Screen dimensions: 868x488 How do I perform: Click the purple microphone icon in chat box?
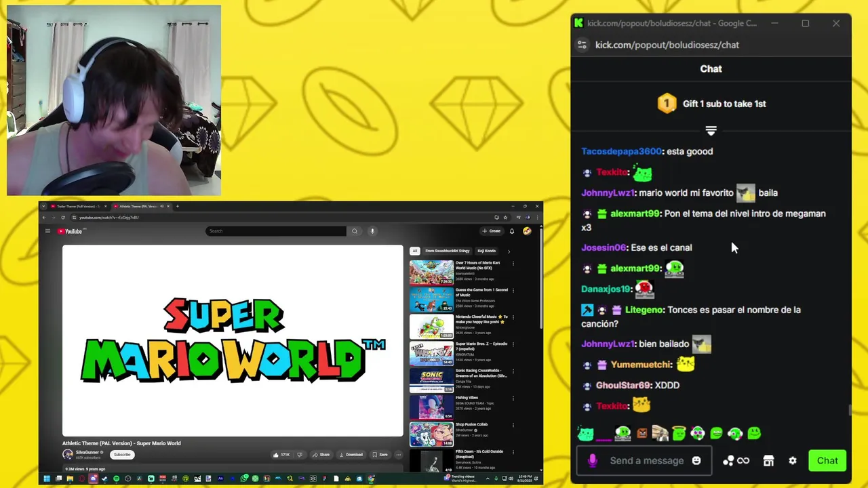593,461
